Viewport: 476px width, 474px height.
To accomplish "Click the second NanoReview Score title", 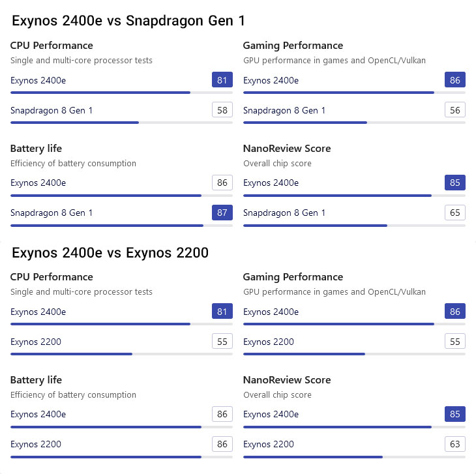I will [x=286, y=379].
